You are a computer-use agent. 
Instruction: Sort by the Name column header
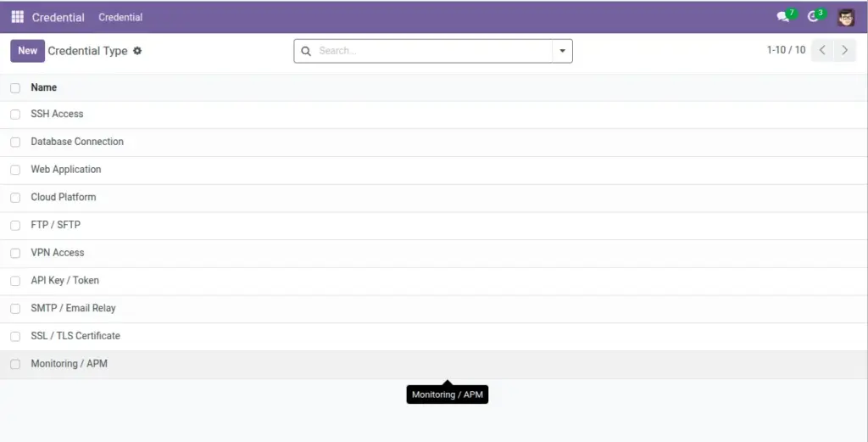44,87
